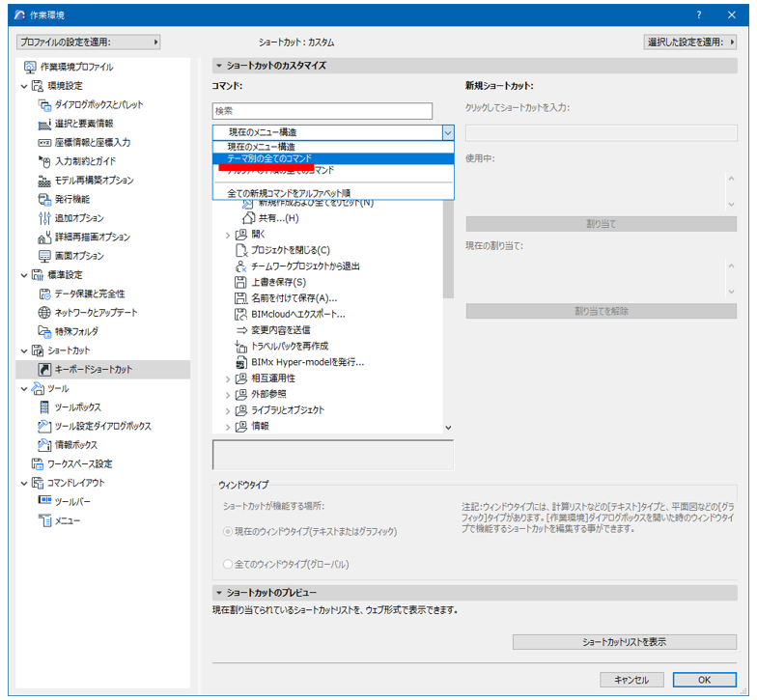Click the メニュー icon in tree

pyautogui.click(x=44, y=520)
